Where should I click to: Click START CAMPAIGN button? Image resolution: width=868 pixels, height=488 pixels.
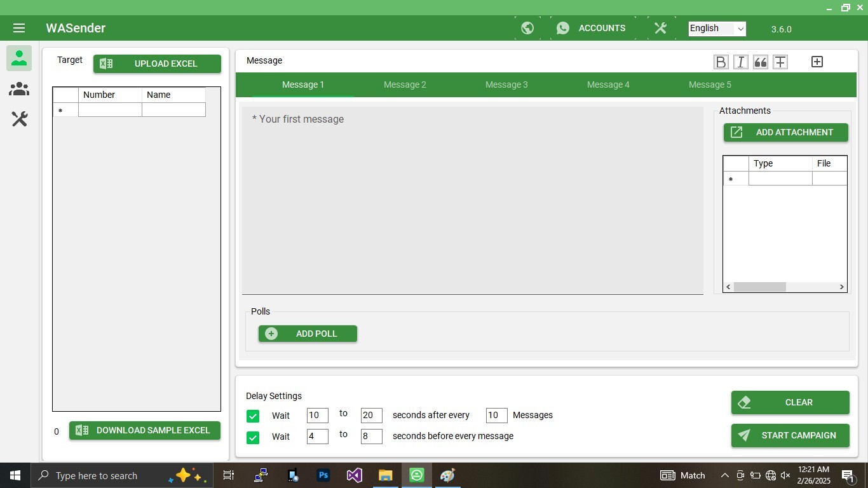pyautogui.click(x=790, y=435)
